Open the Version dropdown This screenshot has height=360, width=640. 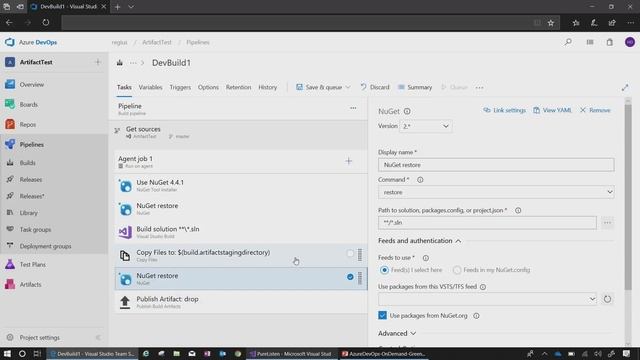pyautogui.click(x=425, y=126)
